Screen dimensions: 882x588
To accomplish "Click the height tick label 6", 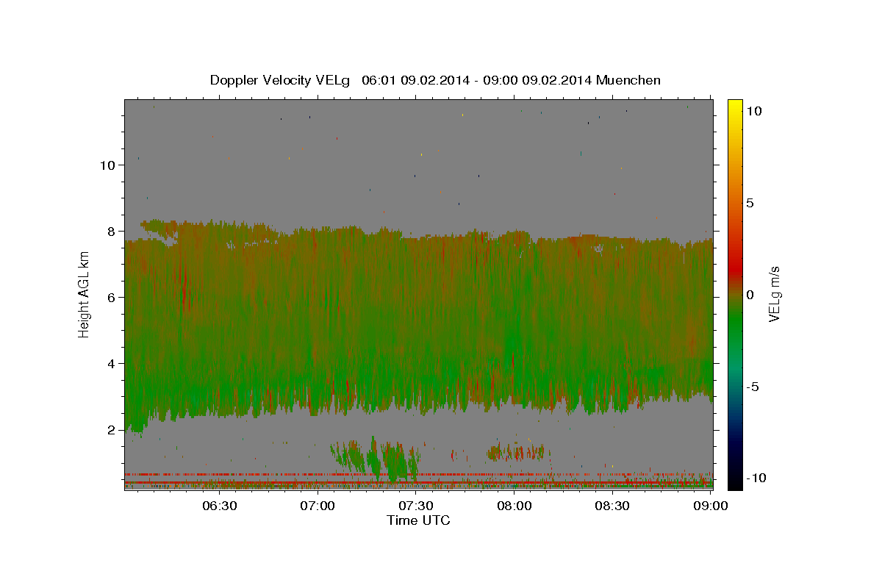I will click(x=112, y=297).
